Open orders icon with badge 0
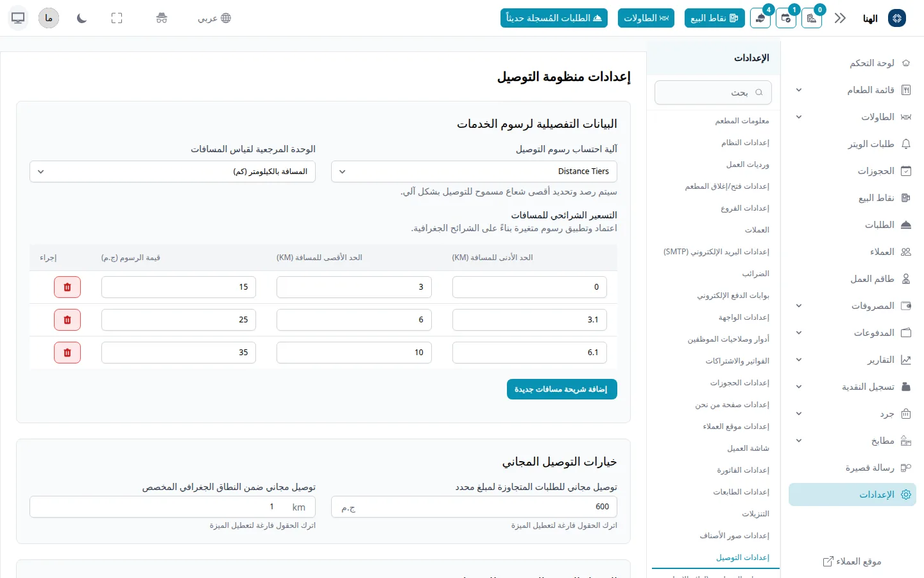 812,18
